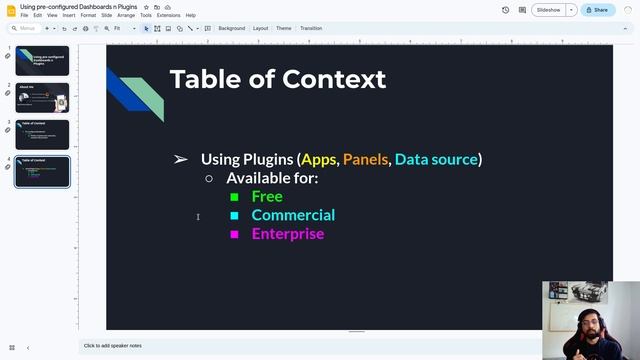The height and width of the screenshot is (360, 640).
Task: Click link icon beside slide 2
Action: point(8,93)
